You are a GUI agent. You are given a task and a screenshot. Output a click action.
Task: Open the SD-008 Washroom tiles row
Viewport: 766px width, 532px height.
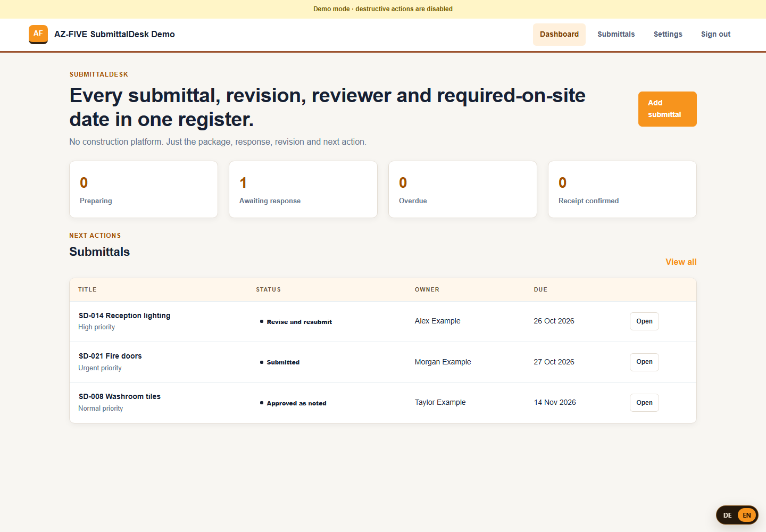(644, 403)
